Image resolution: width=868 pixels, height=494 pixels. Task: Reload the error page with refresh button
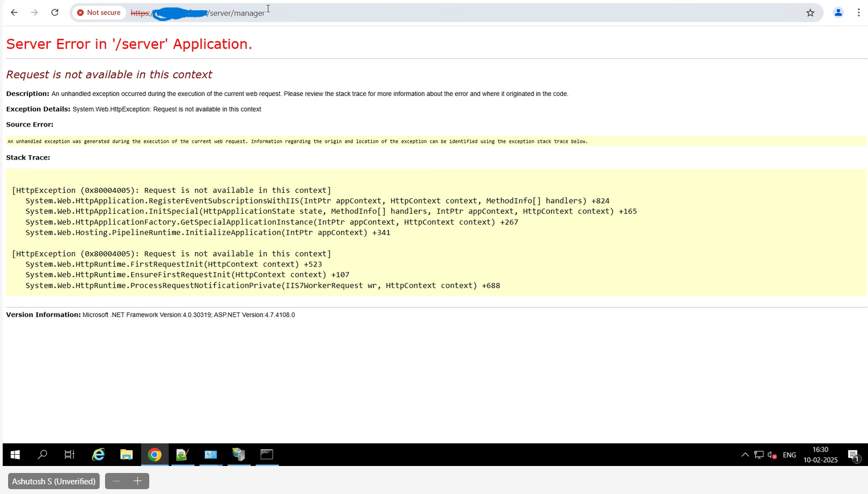(x=54, y=12)
